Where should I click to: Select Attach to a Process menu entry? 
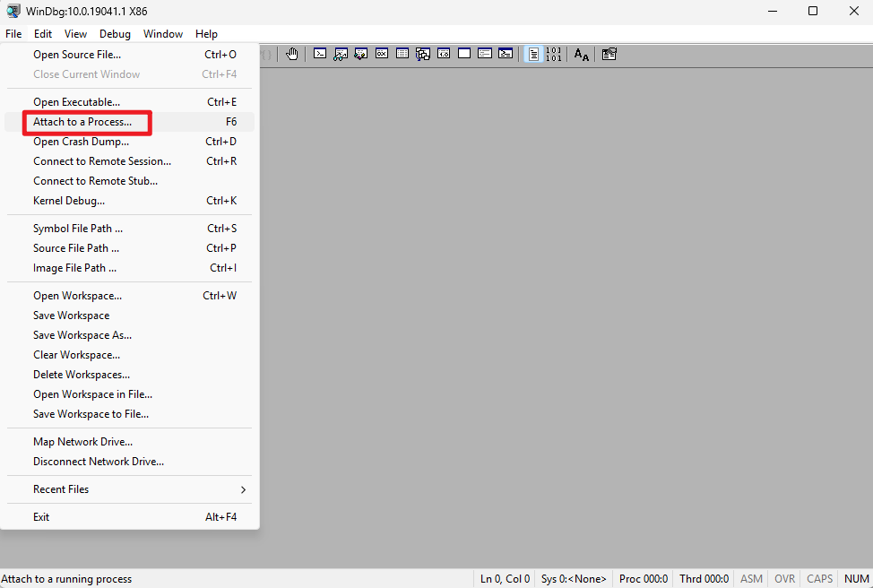point(82,122)
